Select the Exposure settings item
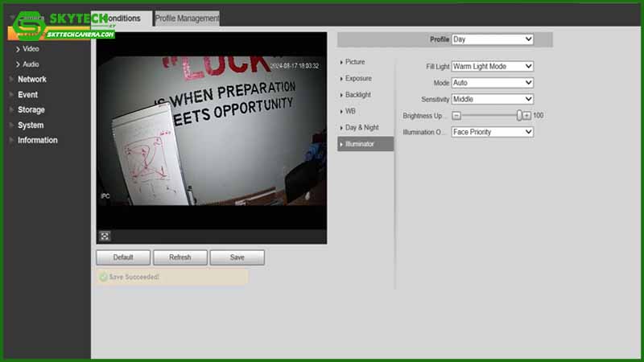The width and height of the screenshot is (644, 362). tap(358, 79)
